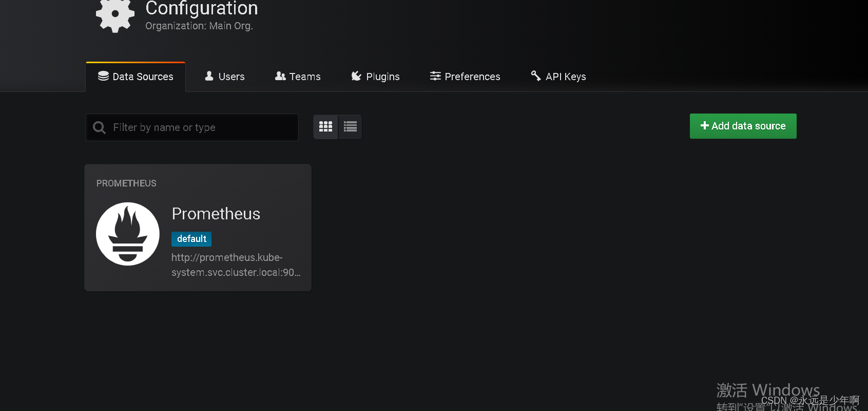Open the Data Sources tab

click(136, 77)
